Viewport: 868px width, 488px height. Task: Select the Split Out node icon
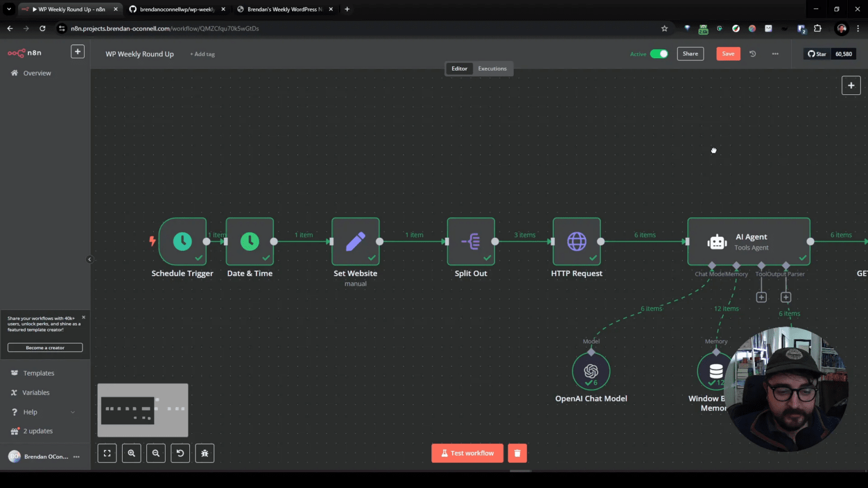point(471,241)
